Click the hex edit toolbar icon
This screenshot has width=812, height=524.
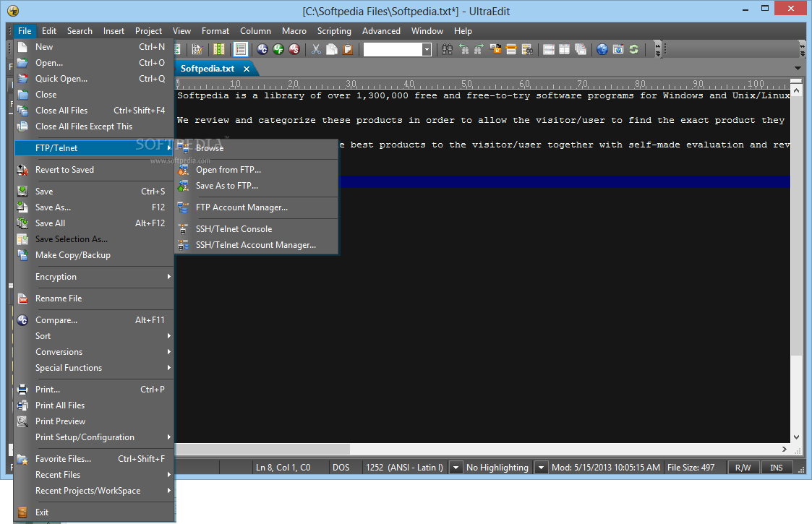[197, 49]
